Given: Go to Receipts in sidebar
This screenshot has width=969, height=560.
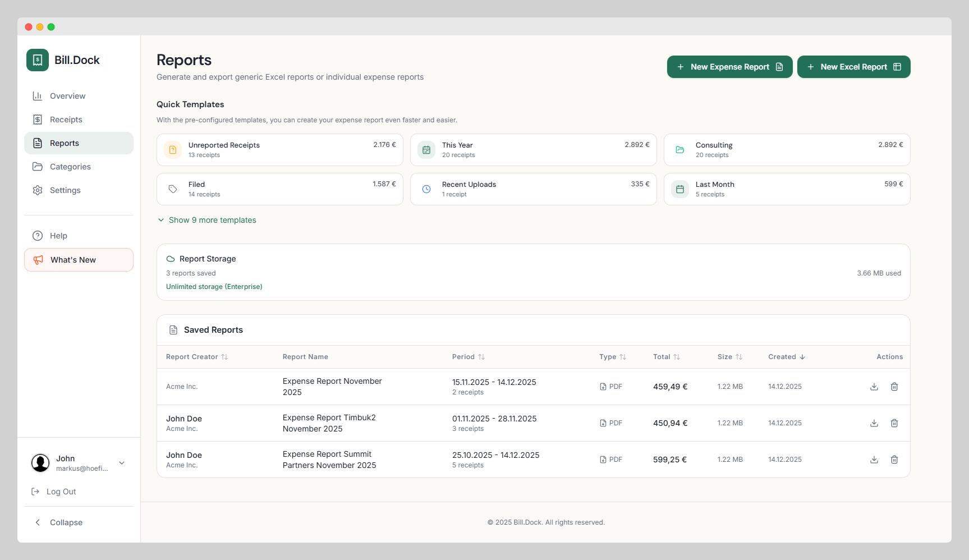Looking at the screenshot, I should click(x=66, y=120).
